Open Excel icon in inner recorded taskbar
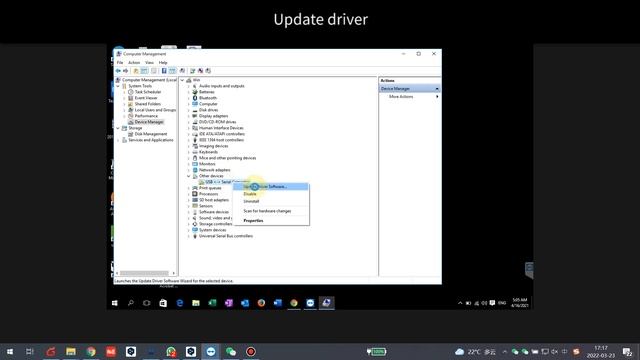Screen dimensions: 640x360 tap(212, 303)
